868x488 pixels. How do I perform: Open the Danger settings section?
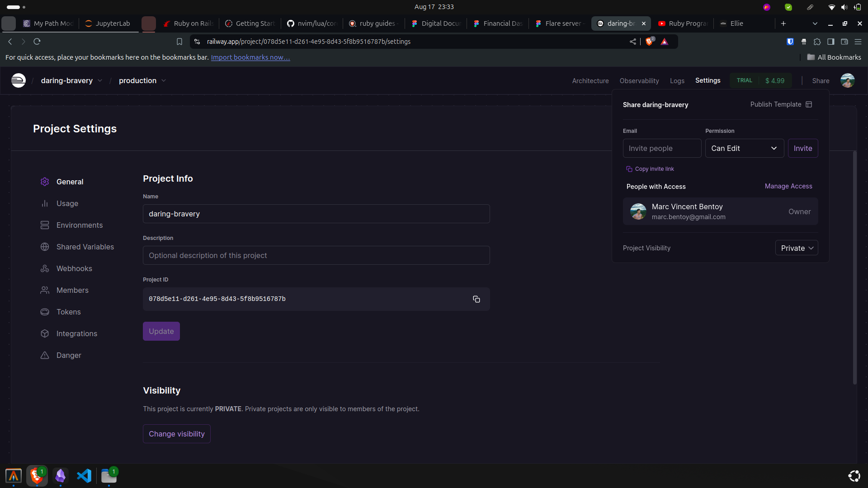(x=69, y=355)
